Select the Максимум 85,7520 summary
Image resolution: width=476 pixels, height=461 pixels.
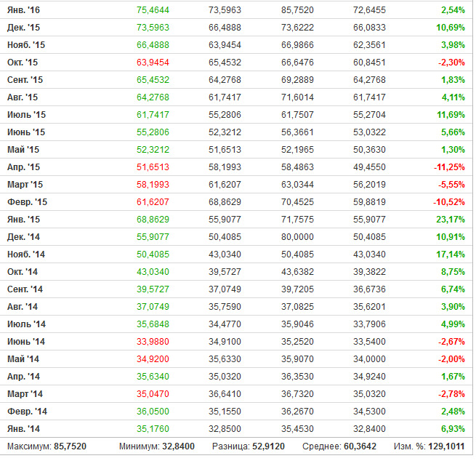47,446
